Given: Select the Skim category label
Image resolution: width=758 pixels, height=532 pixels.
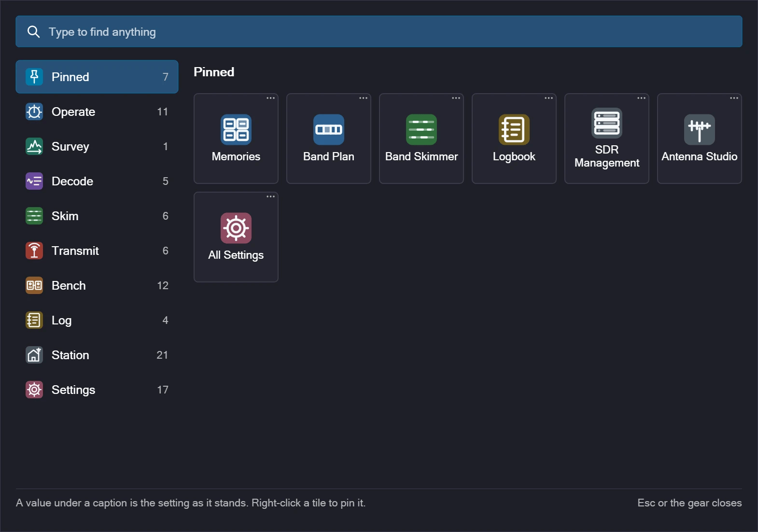Looking at the screenshot, I should click(x=65, y=216).
